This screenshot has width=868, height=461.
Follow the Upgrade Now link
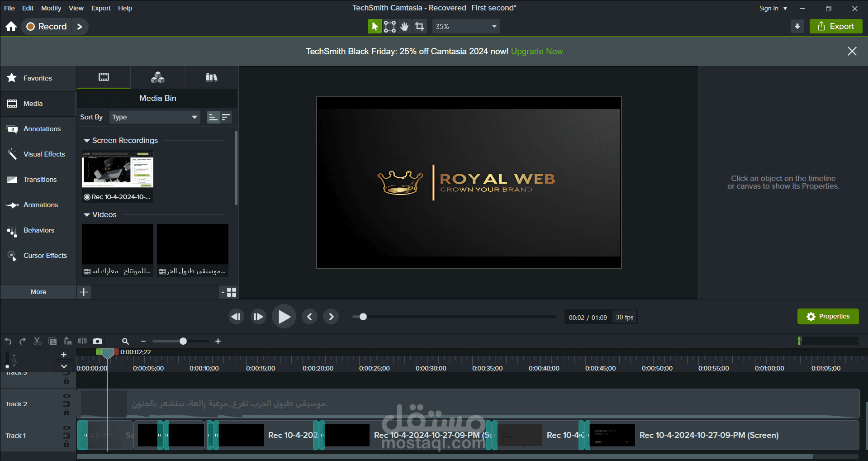pos(537,52)
